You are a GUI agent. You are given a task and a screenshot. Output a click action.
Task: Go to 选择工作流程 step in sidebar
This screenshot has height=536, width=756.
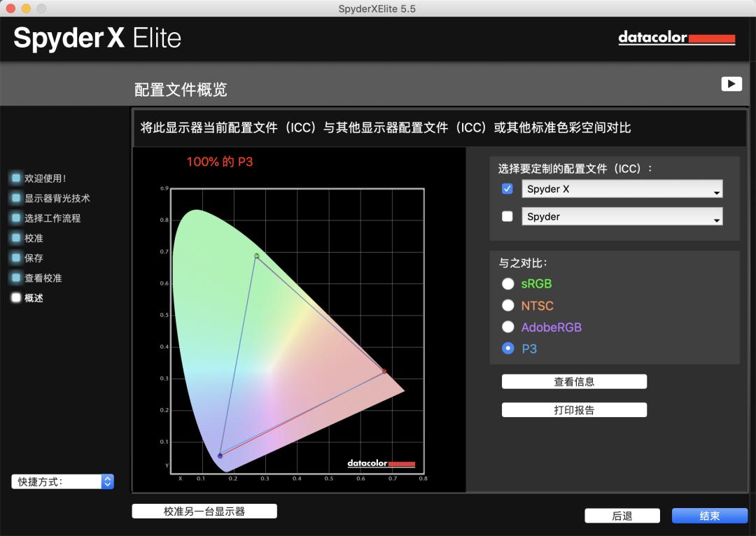pyautogui.click(x=52, y=218)
